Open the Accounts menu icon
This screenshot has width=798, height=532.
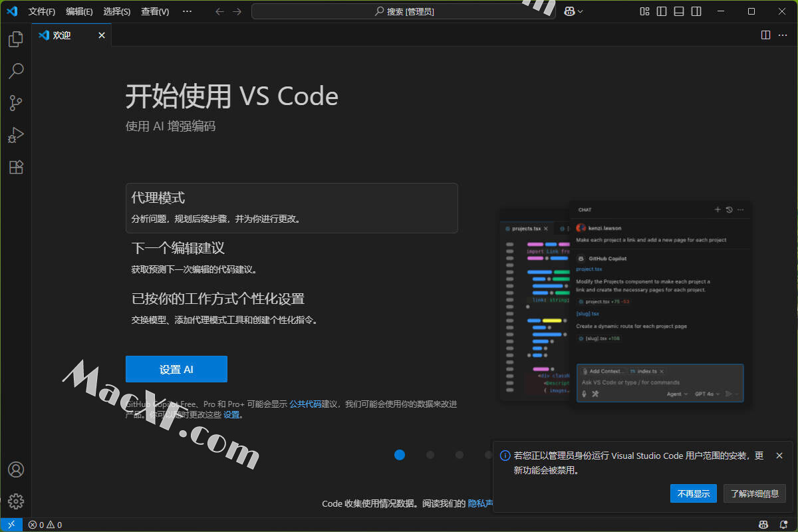click(16, 469)
